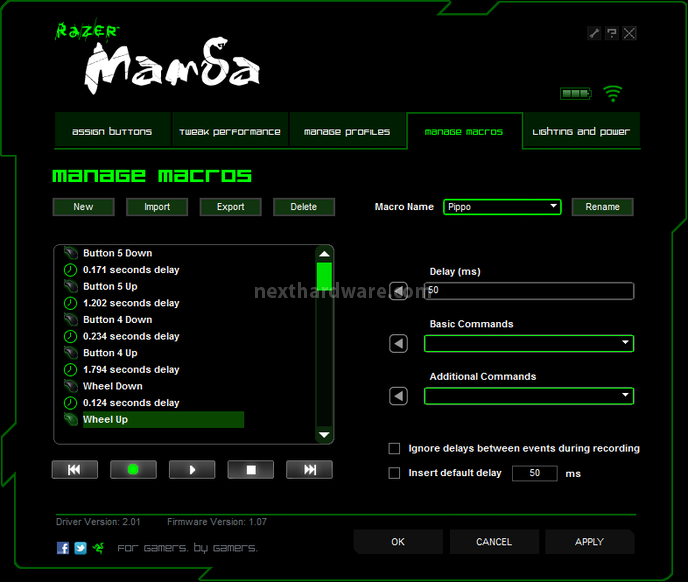Select the Button 5 Up event
Screen dimensions: 688x582
point(111,286)
